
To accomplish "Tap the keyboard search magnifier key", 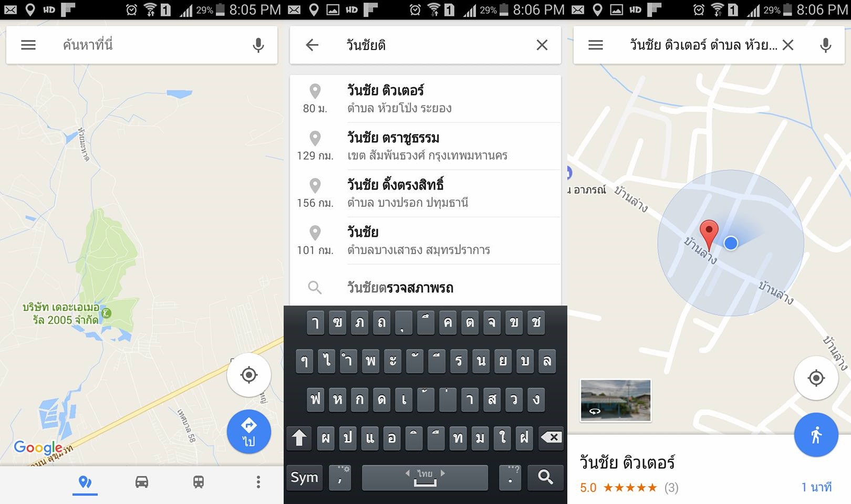I will click(x=546, y=477).
